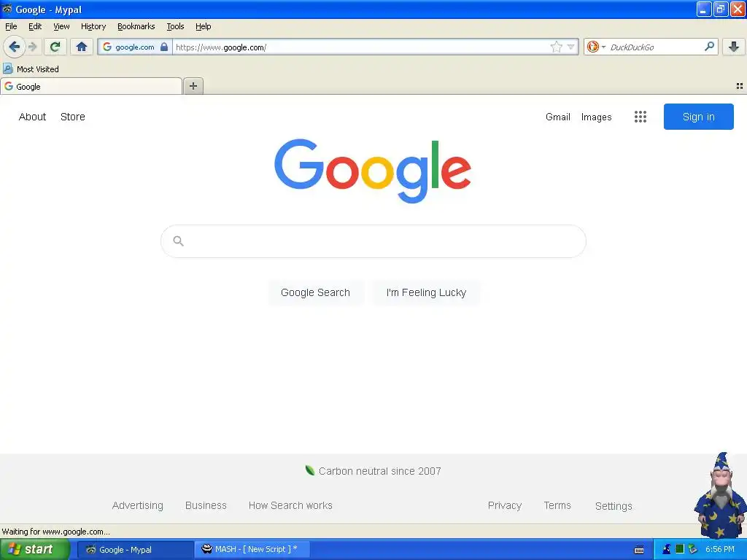
Task: Focus the Google search input field
Action: point(373,241)
